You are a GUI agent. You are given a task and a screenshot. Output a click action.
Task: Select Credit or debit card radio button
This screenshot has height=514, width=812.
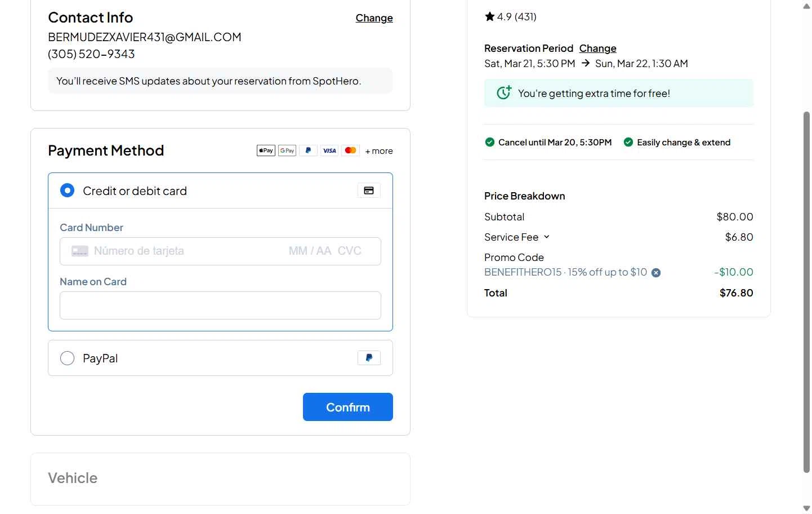(x=68, y=190)
